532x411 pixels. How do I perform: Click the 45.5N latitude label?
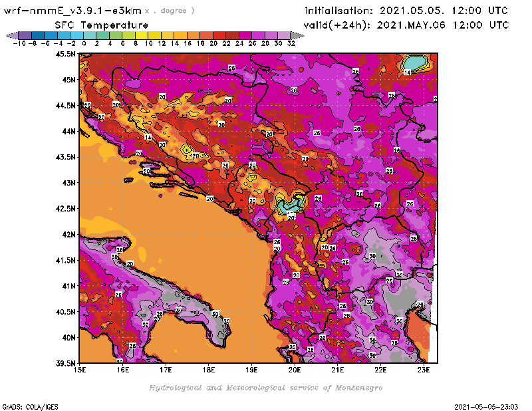[65, 54]
